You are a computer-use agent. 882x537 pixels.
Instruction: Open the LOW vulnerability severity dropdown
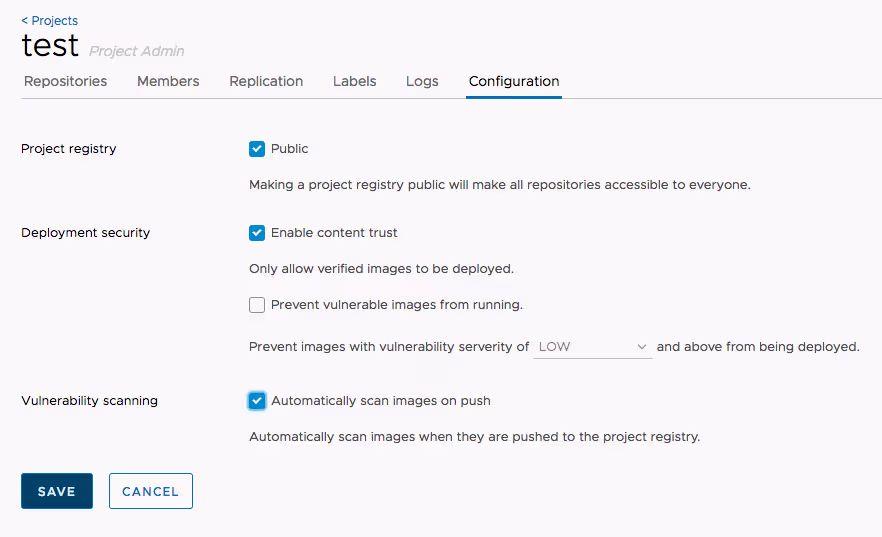click(x=592, y=347)
